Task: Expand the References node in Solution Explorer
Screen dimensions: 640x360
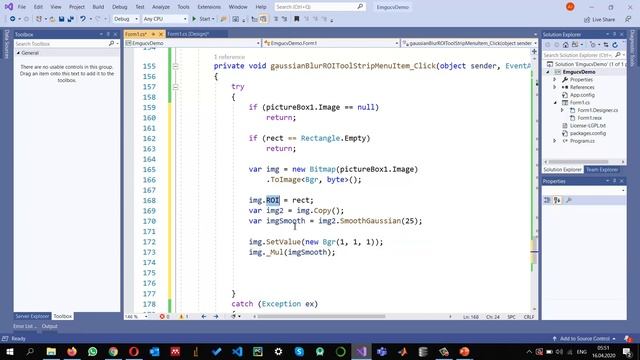Action: [554, 87]
